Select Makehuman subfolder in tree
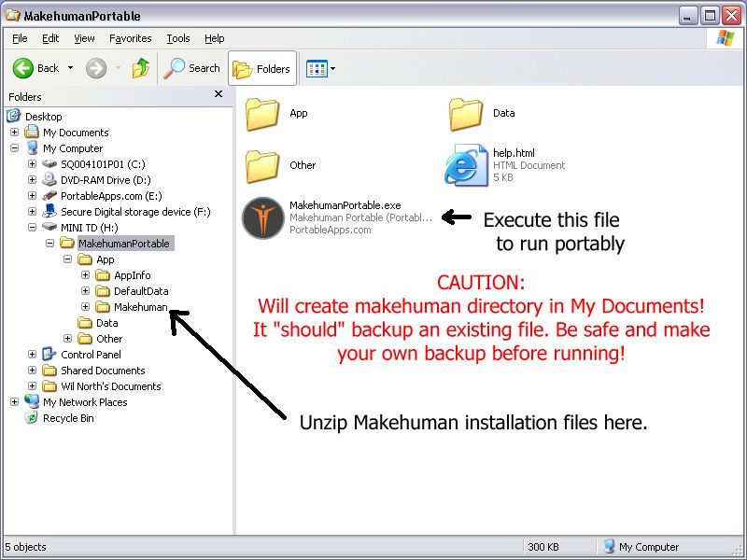This screenshot has height=560, width=747. [141, 307]
